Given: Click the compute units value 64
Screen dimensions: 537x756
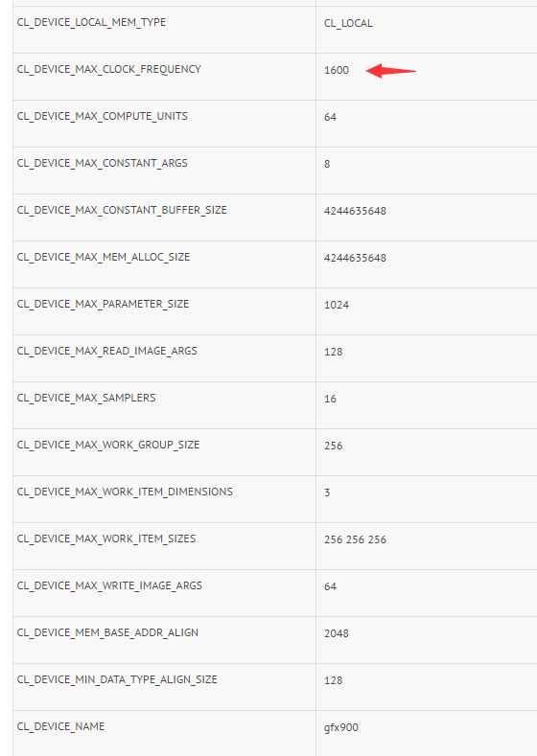Looking at the screenshot, I should 330,117.
